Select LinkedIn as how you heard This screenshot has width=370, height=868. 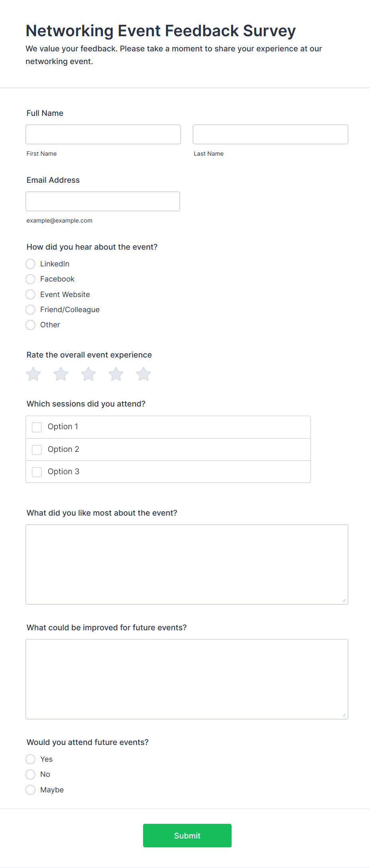tap(30, 264)
